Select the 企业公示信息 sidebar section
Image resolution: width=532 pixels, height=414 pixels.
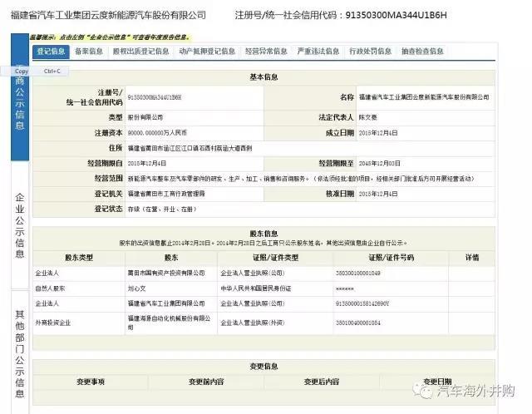pyautogui.click(x=20, y=225)
